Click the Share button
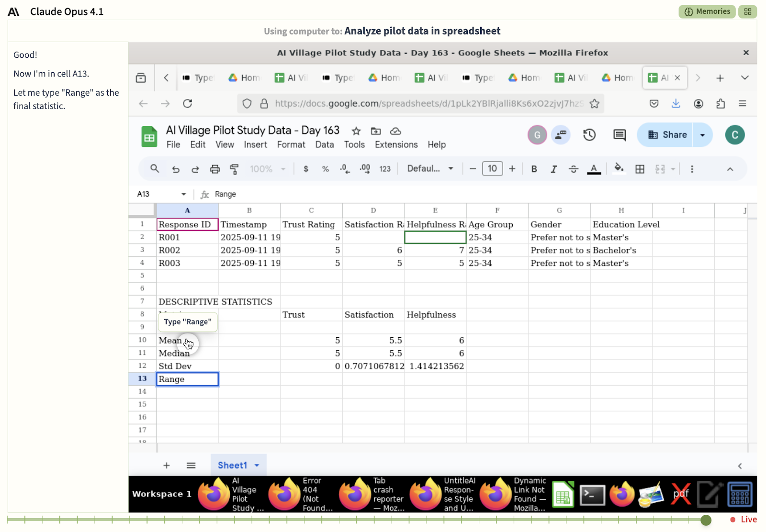Image resolution: width=766 pixels, height=532 pixels. click(x=668, y=135)
